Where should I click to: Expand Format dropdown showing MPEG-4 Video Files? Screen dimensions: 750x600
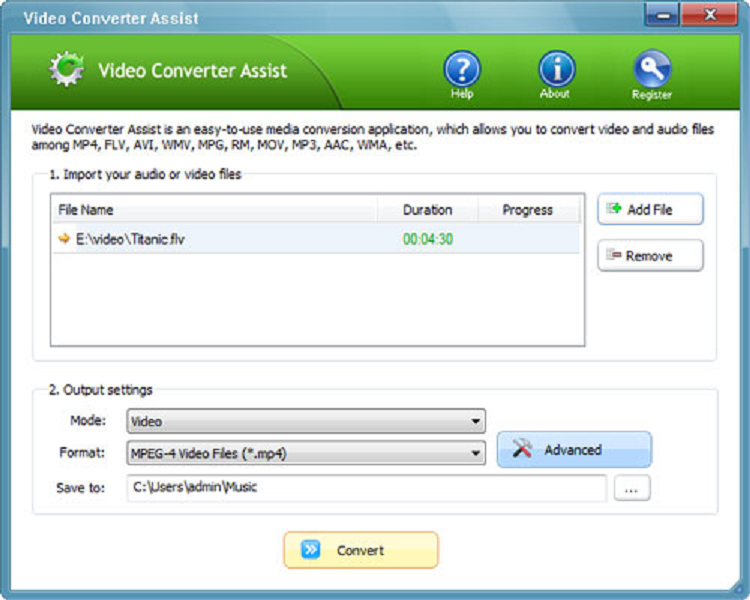[306, 453]
